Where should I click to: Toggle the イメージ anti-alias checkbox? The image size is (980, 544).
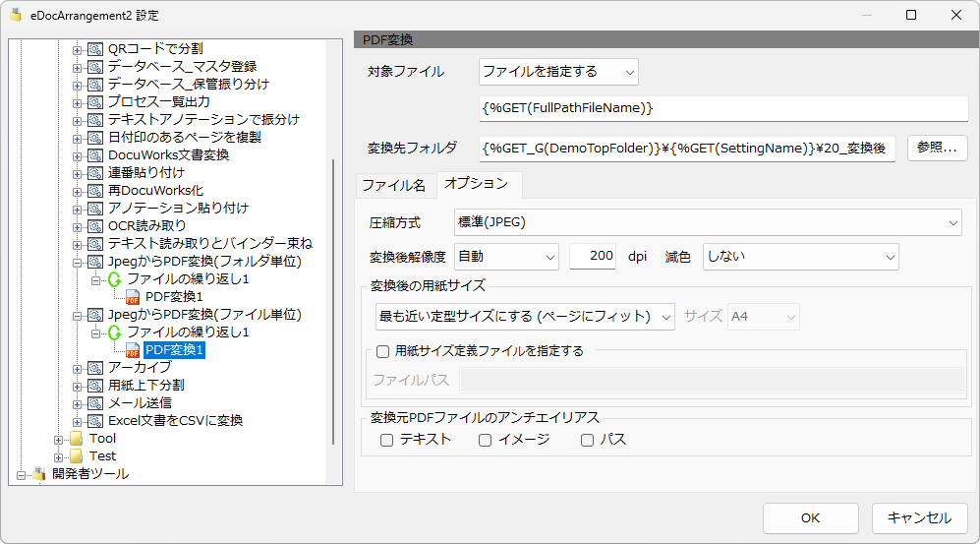485,441
